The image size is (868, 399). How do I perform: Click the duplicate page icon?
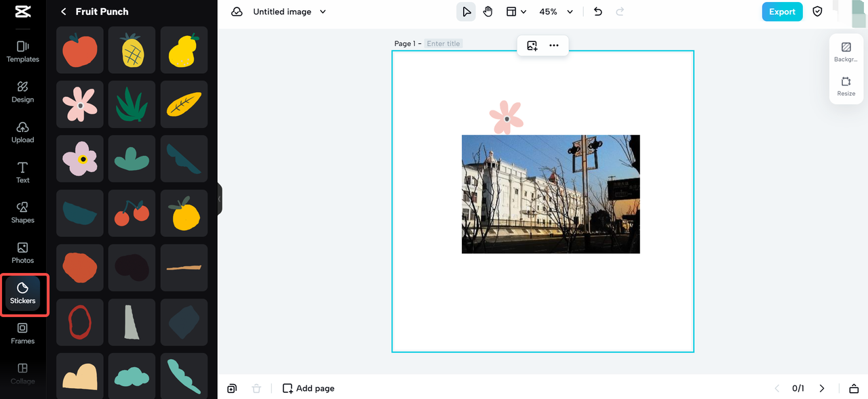click(232, 388)
